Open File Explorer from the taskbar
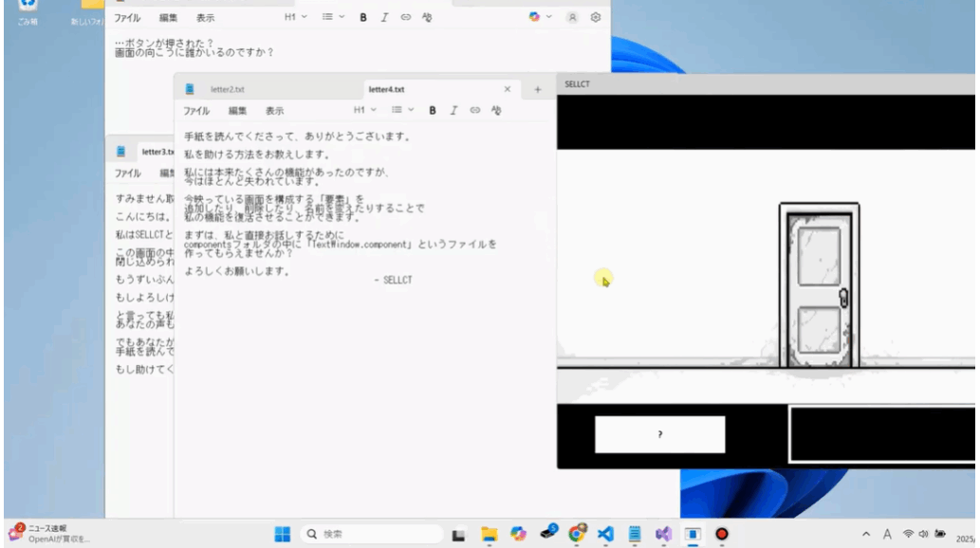The width and height of the screenshot is (980, 548). [x=489, y=534]
